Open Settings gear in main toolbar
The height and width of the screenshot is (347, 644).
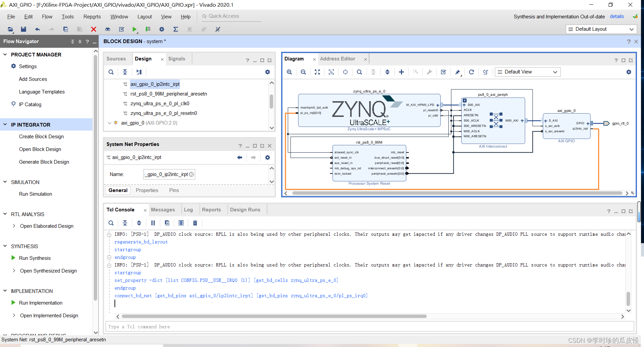(x=162, y=29)
